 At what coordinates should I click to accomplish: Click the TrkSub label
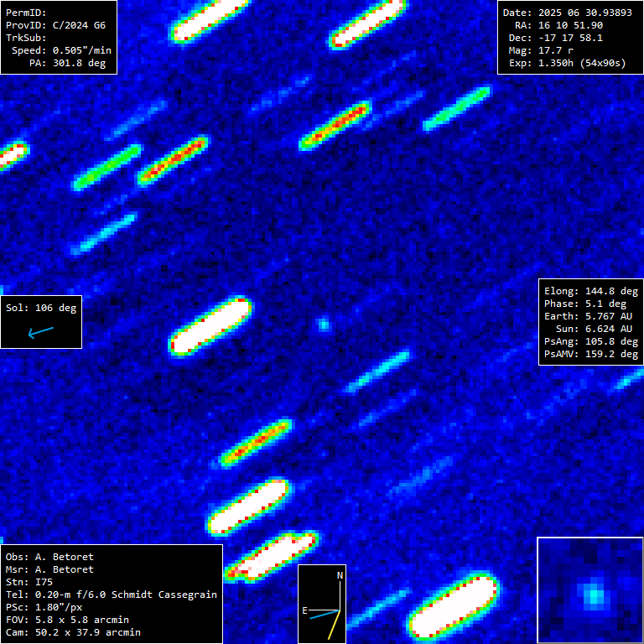pos(26,38)
